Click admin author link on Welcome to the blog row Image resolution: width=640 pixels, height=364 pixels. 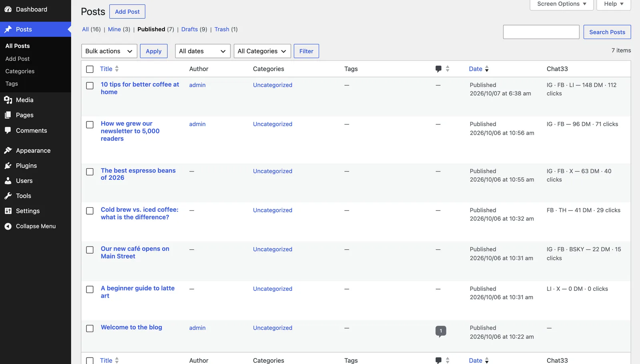(197, 328)
